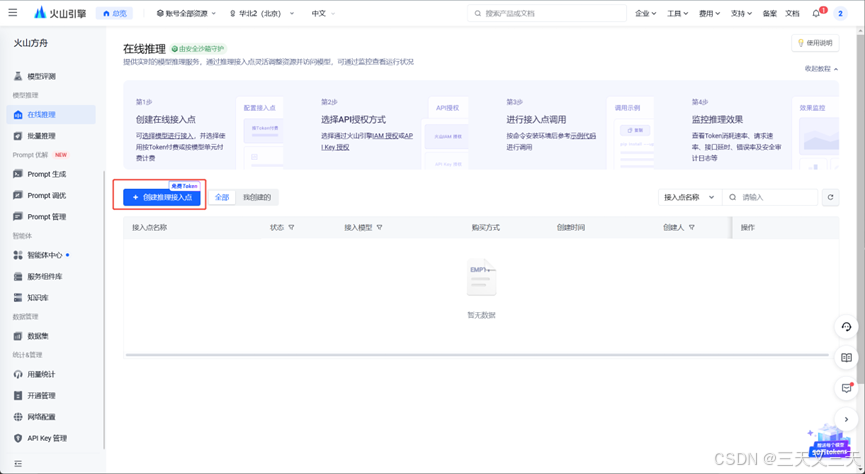Screen dimensions: 865x474
Task: Open 用量统计 in the sidebar
Action: tap(41, 374)
